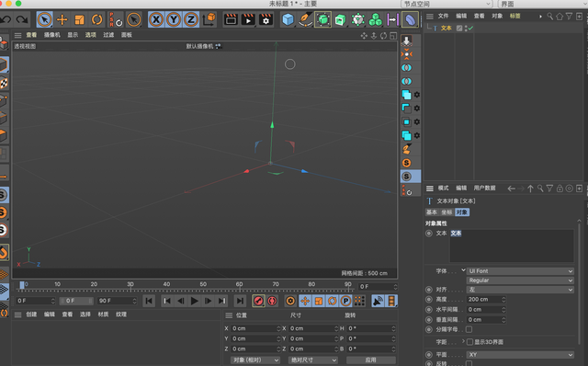Render the current view clapperboard icon

click(231, 19)
